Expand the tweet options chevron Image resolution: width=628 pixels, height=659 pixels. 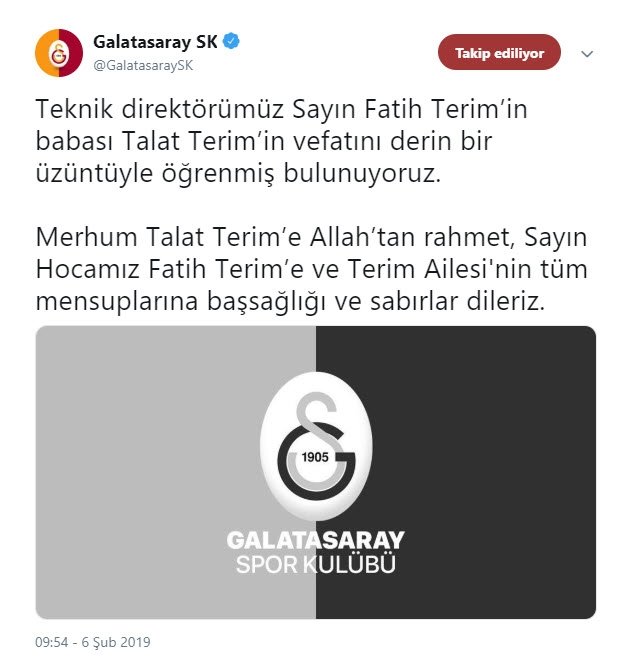click(x=587, y=53)
